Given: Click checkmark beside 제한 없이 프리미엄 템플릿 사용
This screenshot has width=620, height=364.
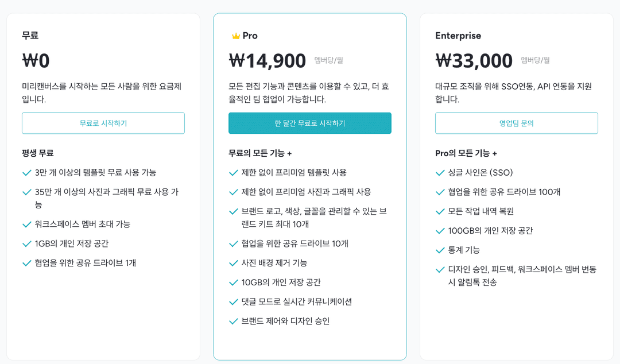Looking at the screenshot, I should point(233,172).
